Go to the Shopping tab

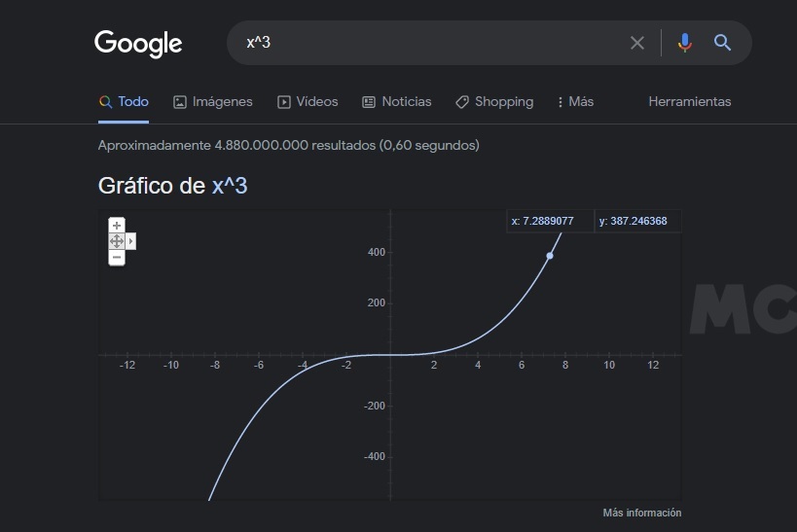[494, 102]
